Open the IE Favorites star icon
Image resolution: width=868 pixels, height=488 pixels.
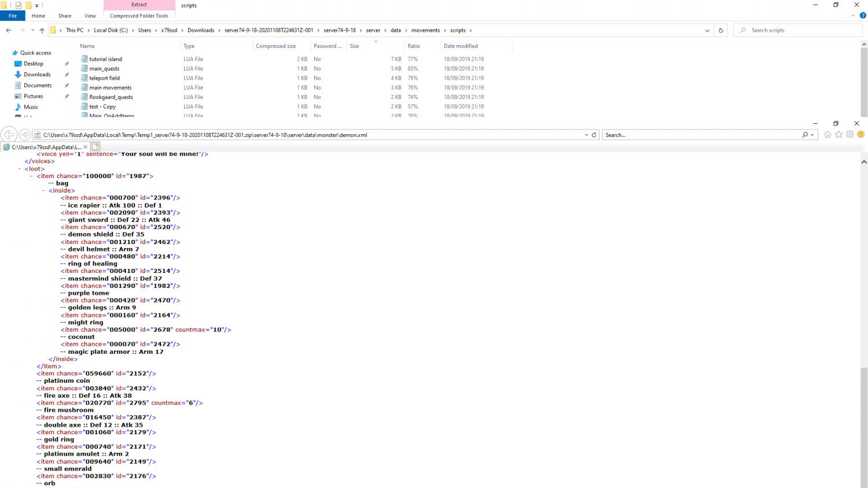point(838,135)
